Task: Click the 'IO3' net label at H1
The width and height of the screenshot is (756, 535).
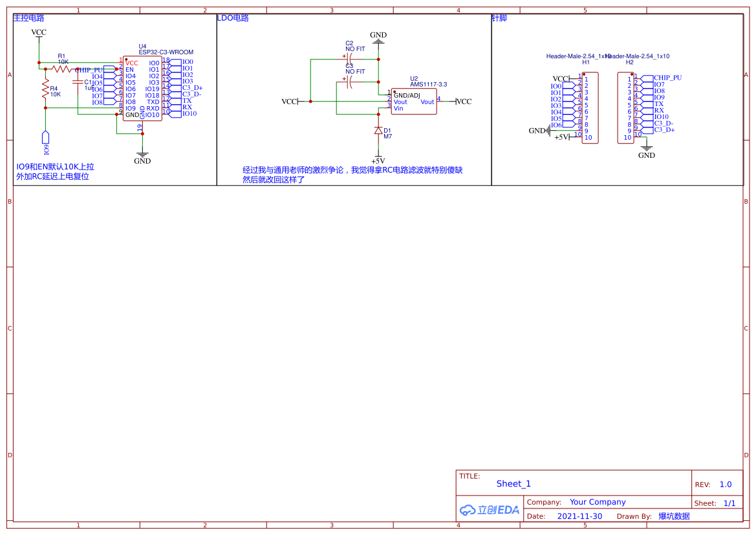Action: click(556, 105)
